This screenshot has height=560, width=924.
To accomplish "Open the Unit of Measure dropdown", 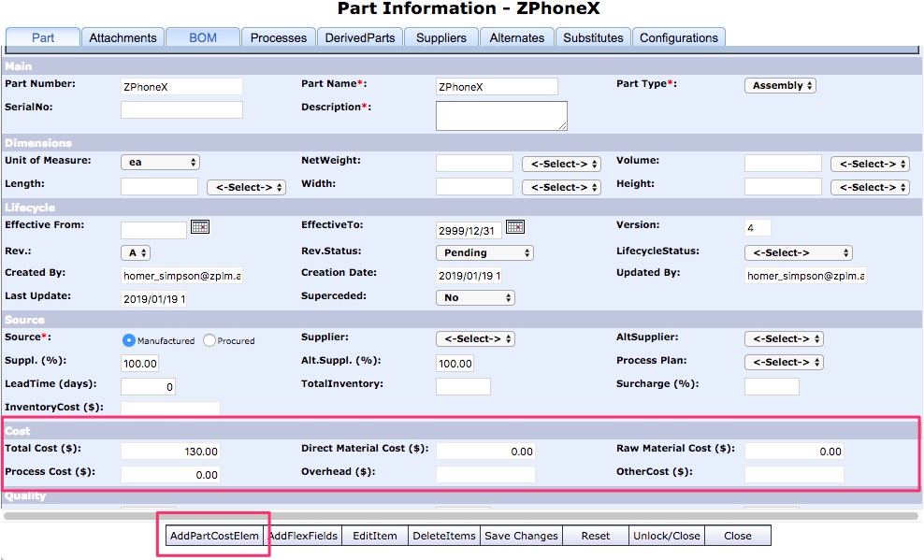I will coord(160,162).
